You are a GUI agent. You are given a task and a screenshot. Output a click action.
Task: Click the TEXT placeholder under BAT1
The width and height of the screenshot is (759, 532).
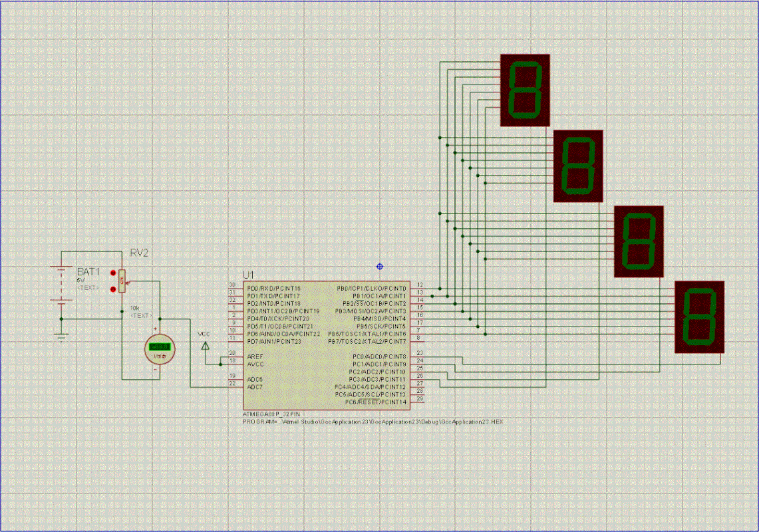[88, 287]
